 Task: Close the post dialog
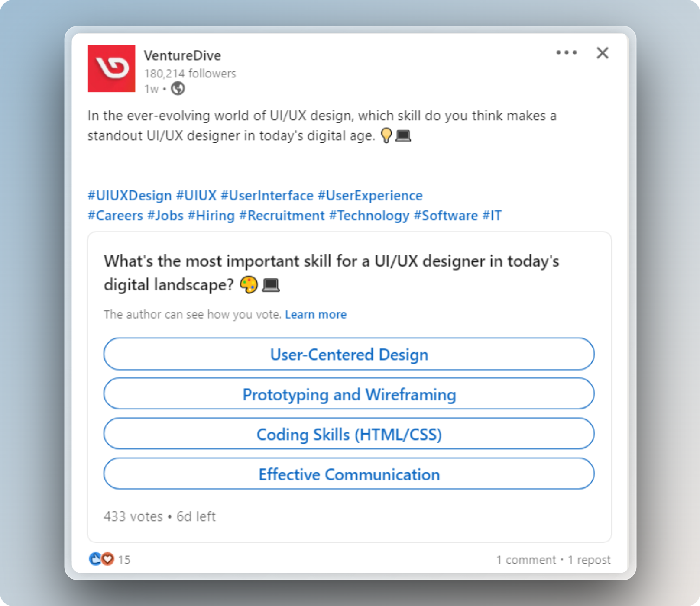pyautogui.click(x=602, y=53)
